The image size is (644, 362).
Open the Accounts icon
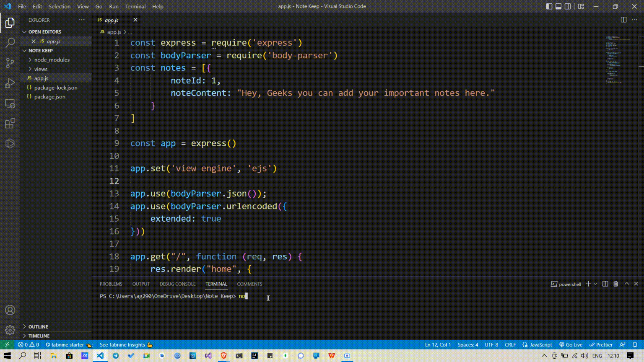tap(10, 310)
